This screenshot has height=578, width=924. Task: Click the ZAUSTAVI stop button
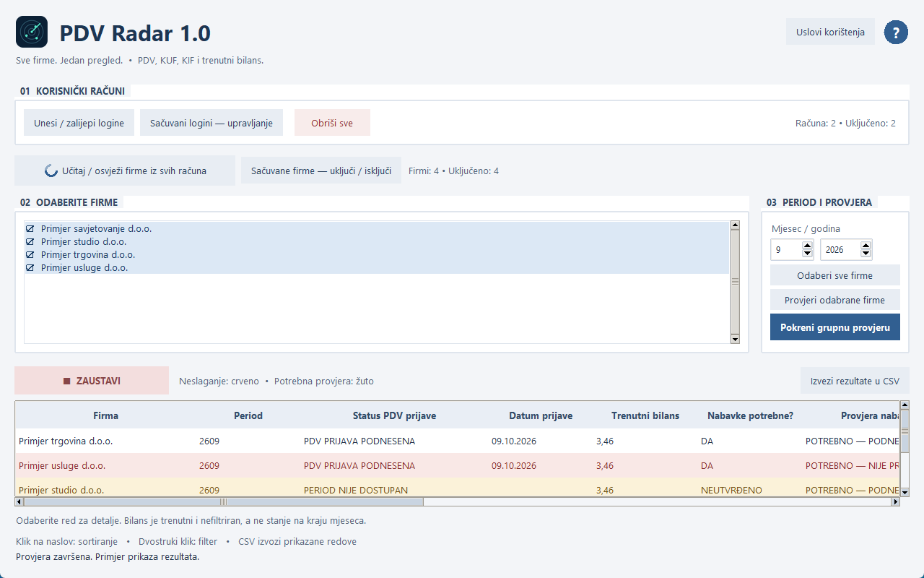(x=92, y=381)
